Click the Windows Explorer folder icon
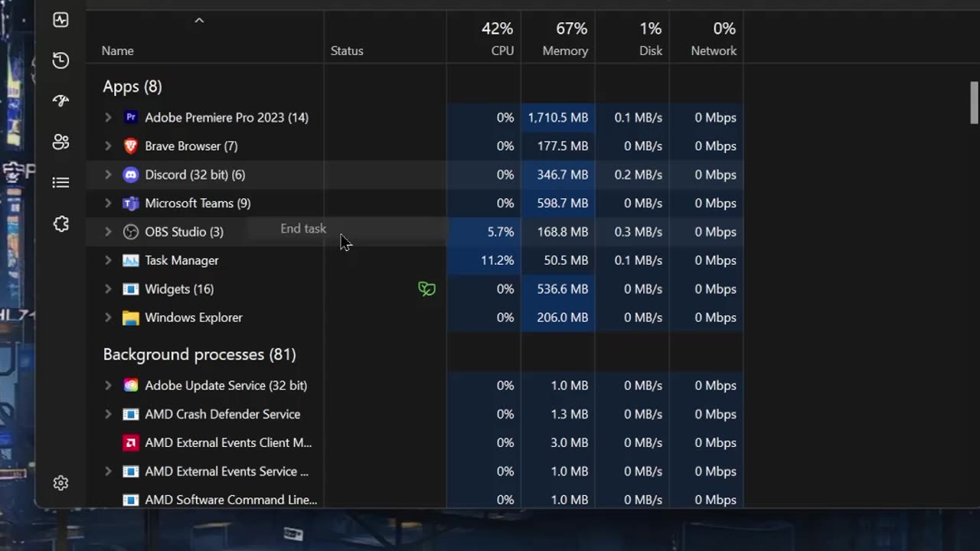 131,318
